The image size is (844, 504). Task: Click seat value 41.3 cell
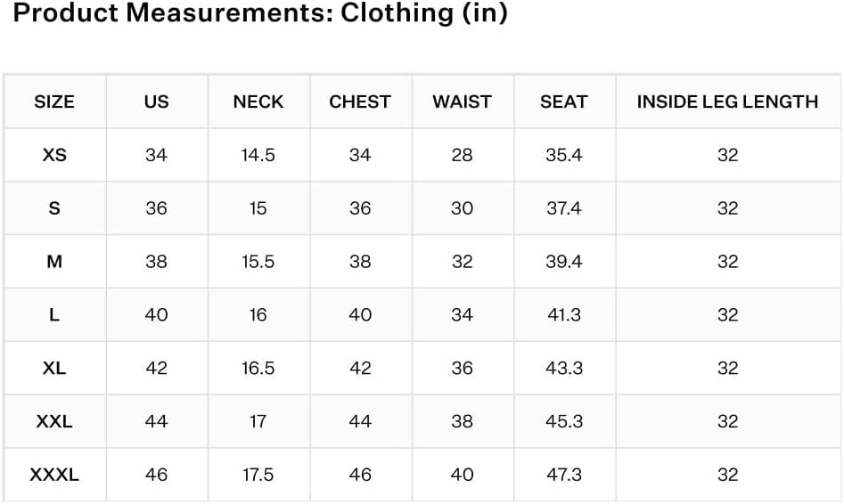click(564, 314)
